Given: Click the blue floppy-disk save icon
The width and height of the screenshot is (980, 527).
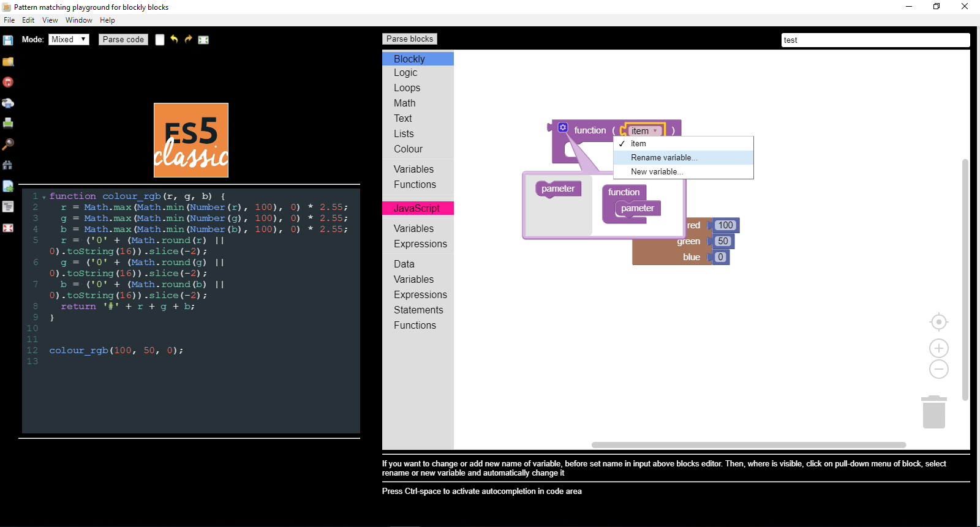Looking at the screenshot, I should click(8, 40).
